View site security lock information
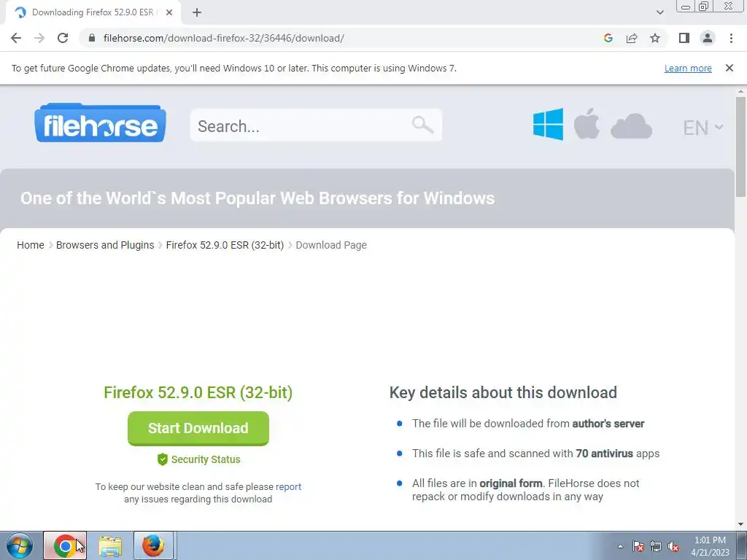 click(92, 38)
